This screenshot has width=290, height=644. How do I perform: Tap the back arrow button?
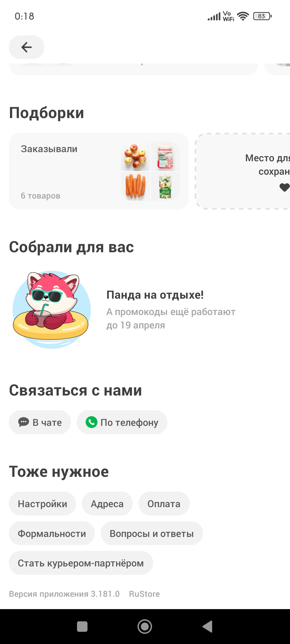coord(27,47)
